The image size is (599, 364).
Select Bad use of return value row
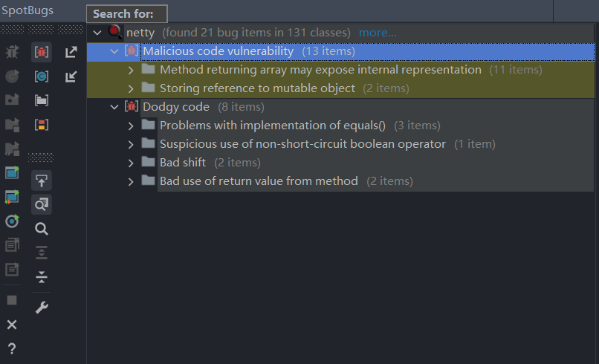pyautogui.click(x=341, y=181)
